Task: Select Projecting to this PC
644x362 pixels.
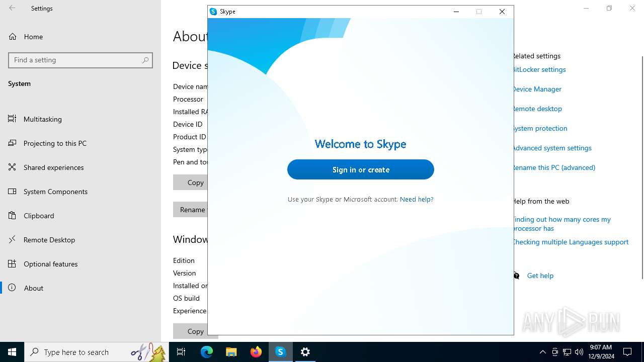Action: (x=80, y=143)
